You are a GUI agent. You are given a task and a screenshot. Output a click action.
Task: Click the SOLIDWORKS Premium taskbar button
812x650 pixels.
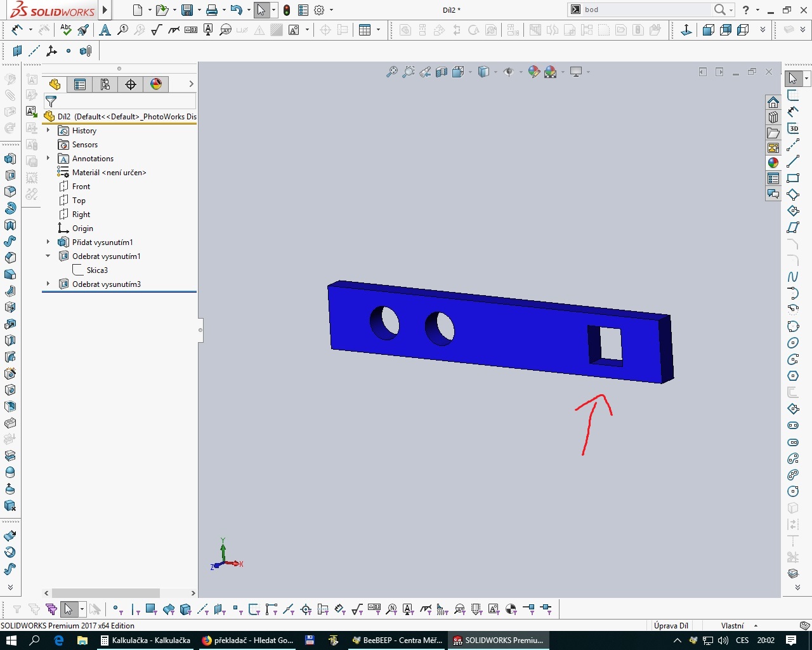[499, 640]
